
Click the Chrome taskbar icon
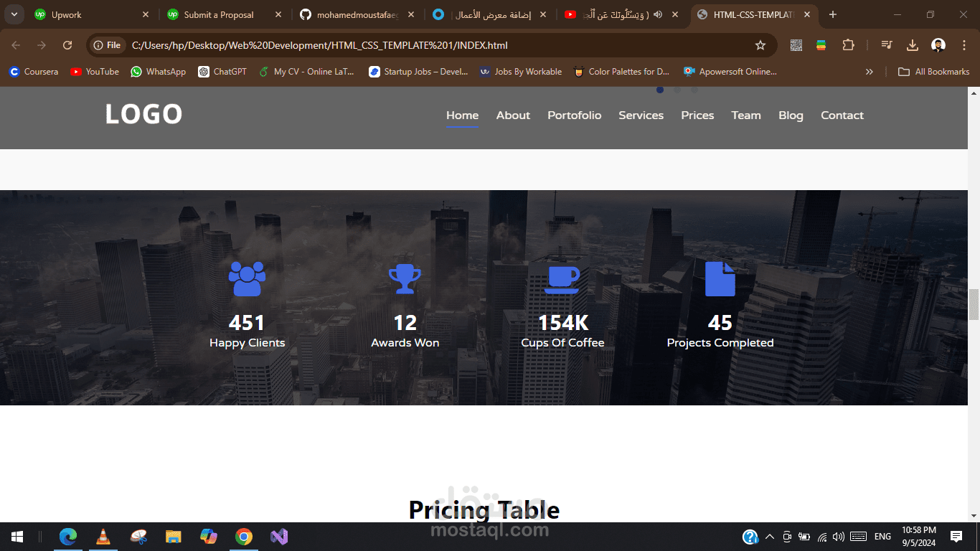coord(244,537)
